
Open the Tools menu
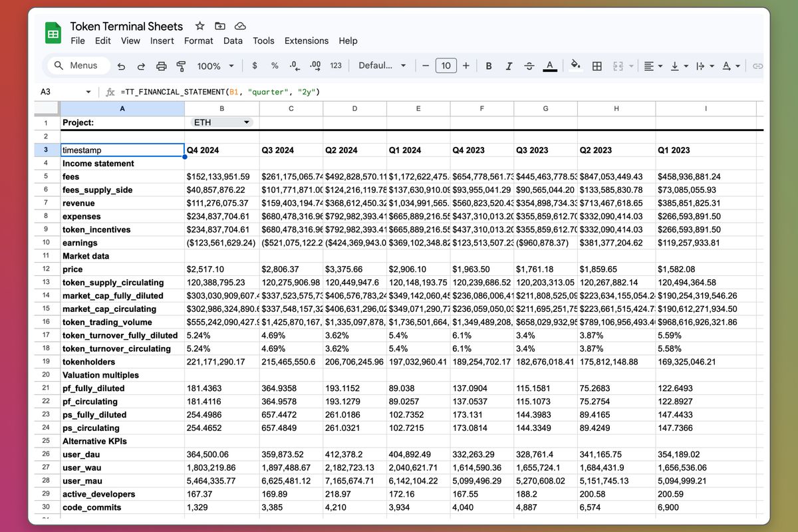click(x=263, y=41)
